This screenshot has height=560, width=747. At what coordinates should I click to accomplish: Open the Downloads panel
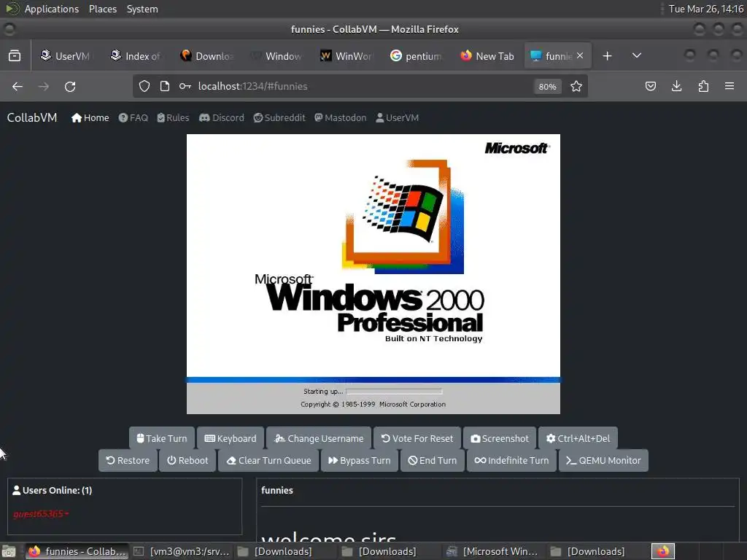pos(676,86)
